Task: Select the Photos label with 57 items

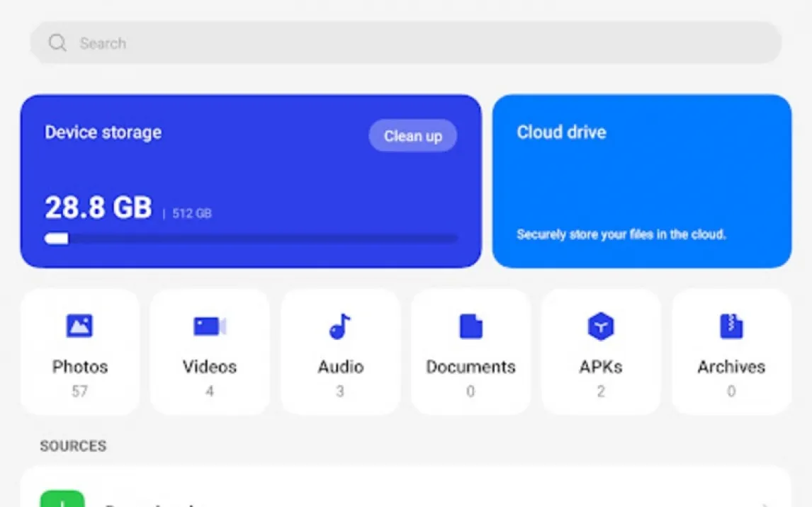Action: (x=80, y=367)
